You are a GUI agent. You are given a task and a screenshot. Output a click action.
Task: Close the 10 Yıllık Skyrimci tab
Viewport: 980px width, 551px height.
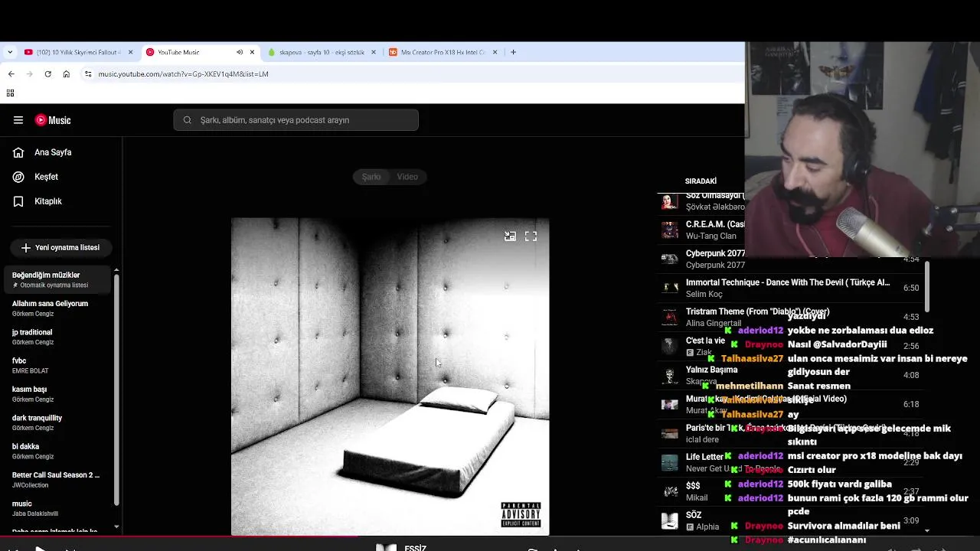130,52
